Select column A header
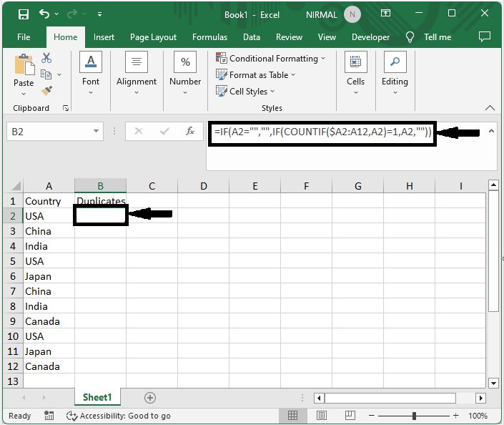Screen dimensions: 504x425 coord(49,186)
